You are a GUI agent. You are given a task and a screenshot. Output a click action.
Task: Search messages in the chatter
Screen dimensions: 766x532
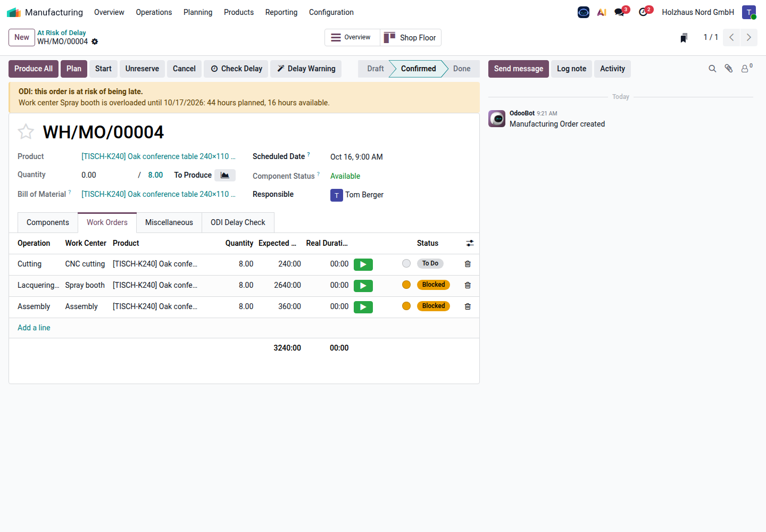pyautogui.click(x=712, y=69)
